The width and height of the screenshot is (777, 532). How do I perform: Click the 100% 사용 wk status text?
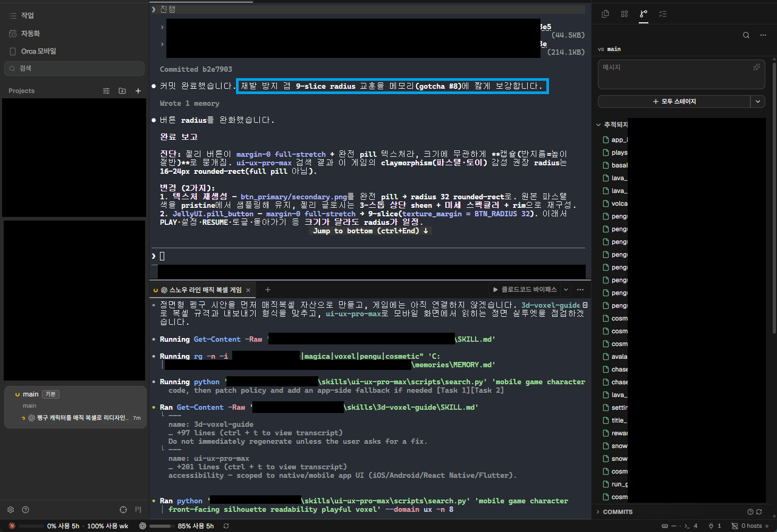(108, 526)
